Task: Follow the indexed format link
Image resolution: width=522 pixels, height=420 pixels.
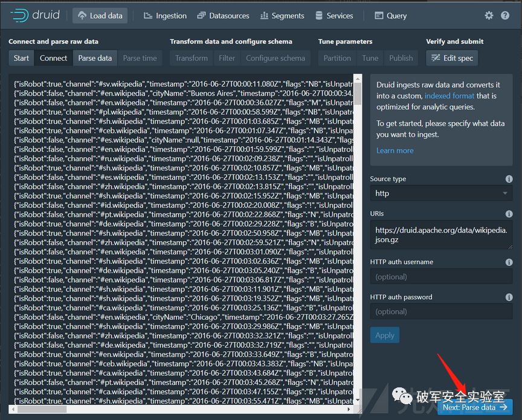Action: 449,96
